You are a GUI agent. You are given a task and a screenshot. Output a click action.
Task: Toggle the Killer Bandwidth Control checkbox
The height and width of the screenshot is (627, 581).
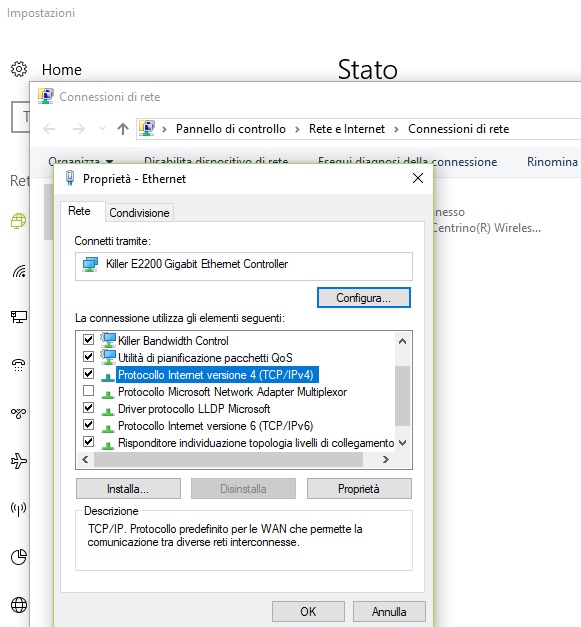pyautogui.click(x=88, y=340)
